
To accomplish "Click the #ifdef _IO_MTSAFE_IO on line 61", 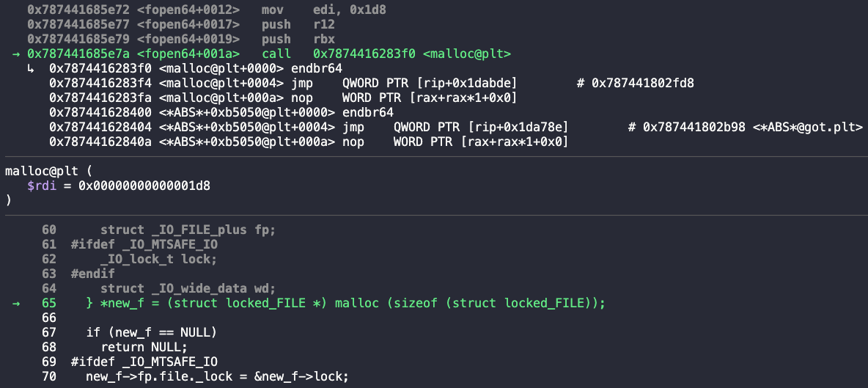I will point(144,245).
